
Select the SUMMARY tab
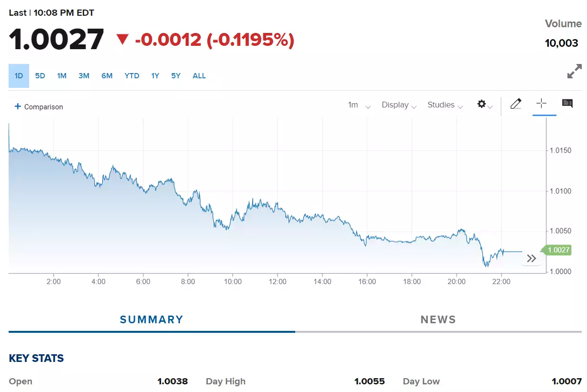(151, 319)
